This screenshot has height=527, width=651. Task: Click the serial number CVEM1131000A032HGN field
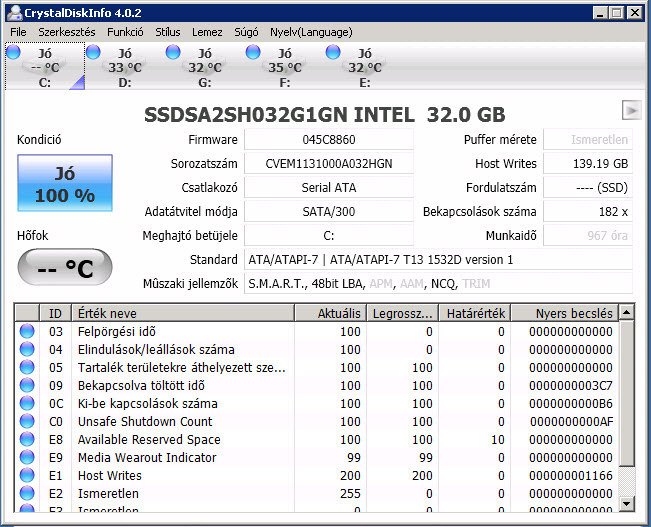[x=329, y=164]
